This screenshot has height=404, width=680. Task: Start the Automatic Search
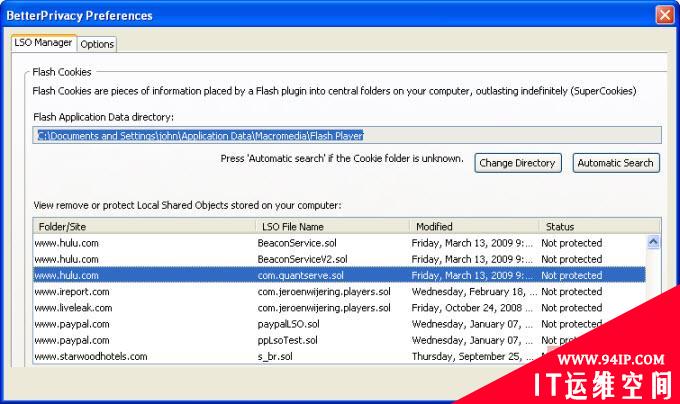pyautogui.click(x=616, y=163)
